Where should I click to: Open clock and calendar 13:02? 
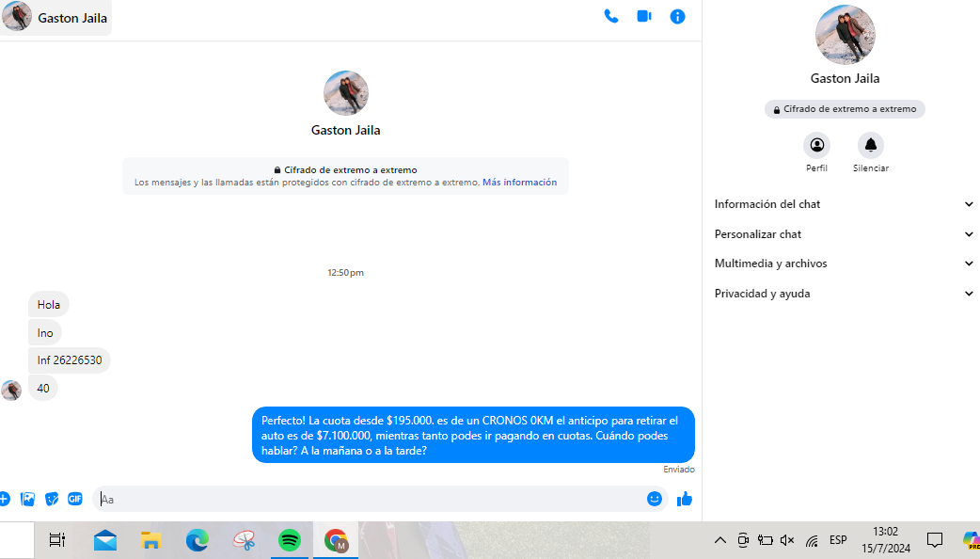(886, 540)
